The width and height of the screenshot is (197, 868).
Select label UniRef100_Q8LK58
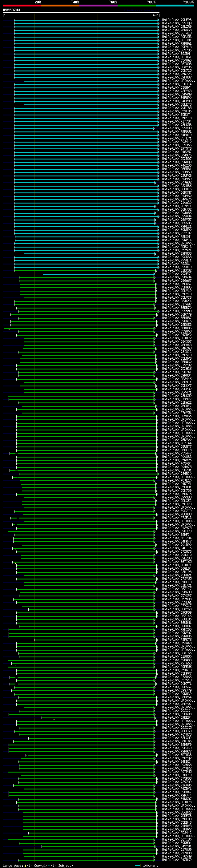pos(177,125)
